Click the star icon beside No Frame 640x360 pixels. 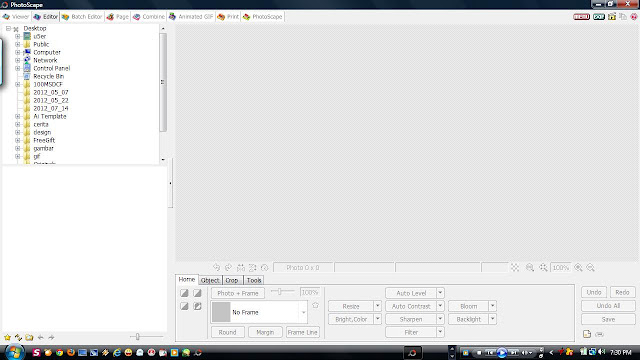[x=315, y=305]
